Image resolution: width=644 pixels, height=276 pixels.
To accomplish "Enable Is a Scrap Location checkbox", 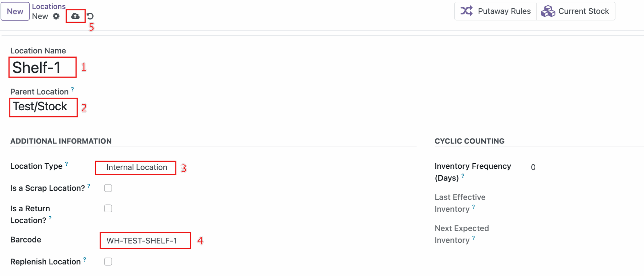I will tap(108, 188).
